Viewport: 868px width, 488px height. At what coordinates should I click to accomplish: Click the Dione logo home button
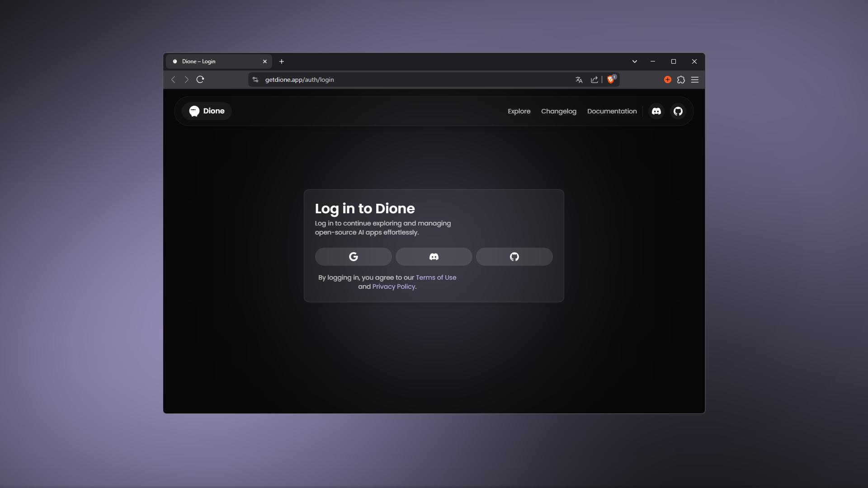[207, 111]
